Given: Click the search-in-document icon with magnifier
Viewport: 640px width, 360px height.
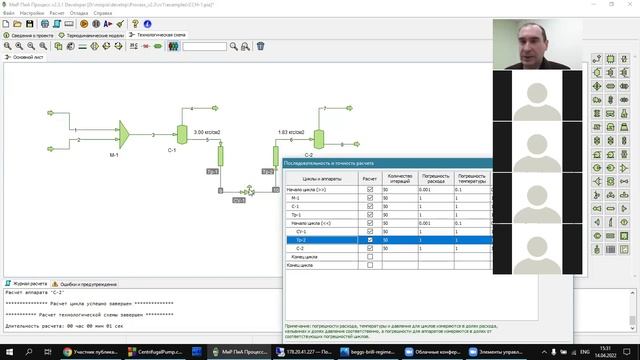Looking at the screenshot, I should pyautogui.click(x=245, y=46).
